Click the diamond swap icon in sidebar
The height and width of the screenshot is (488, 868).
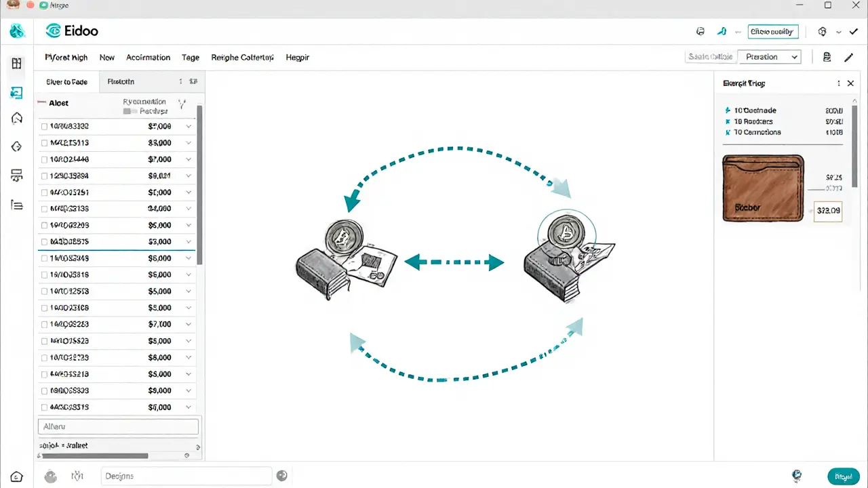pos(16,146)
